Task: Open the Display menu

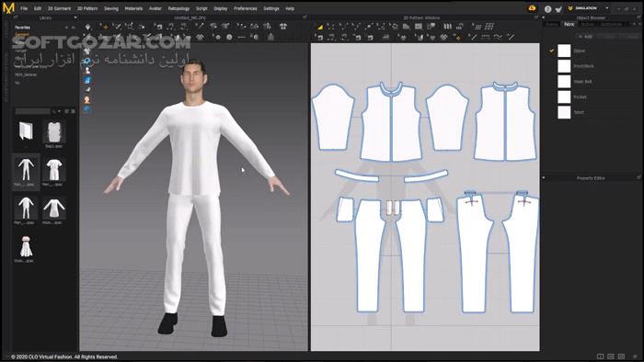Action: pos(220,8)
